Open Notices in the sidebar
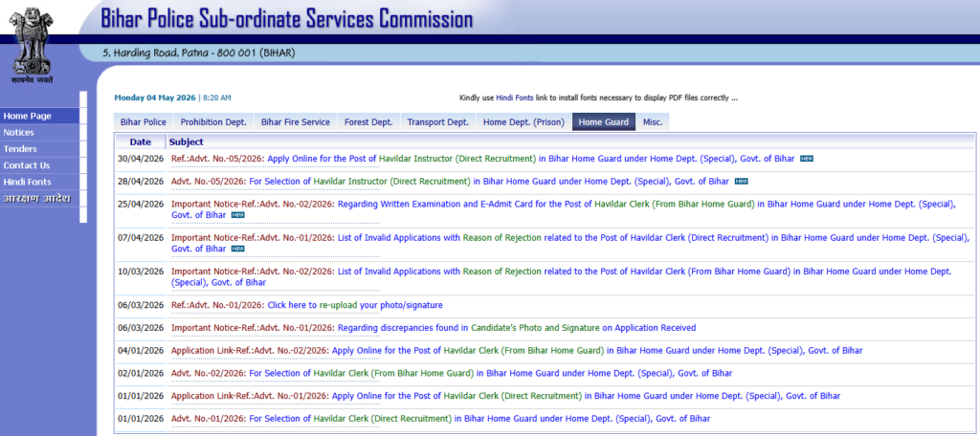Image resolution: width=980 pixels, height=436 pixels. 39,132
